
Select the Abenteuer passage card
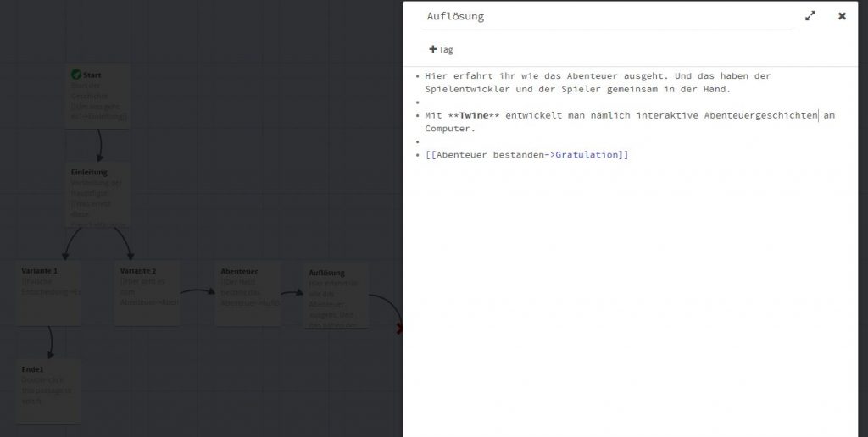[248, 293]
